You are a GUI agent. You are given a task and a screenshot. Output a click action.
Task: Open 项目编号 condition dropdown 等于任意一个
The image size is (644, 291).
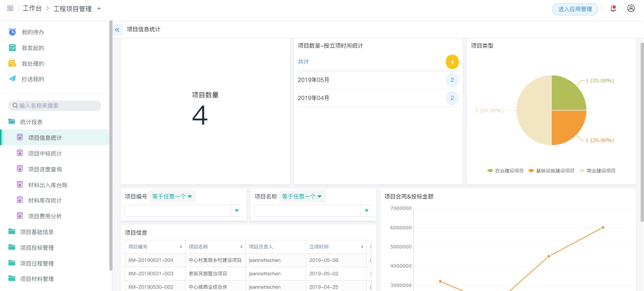coord(172,196)
